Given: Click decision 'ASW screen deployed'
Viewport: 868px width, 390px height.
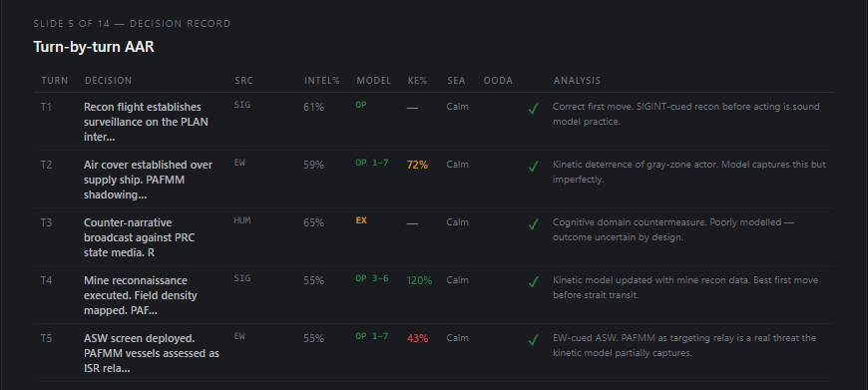Looking at the screenshot, I should [152, 353].
